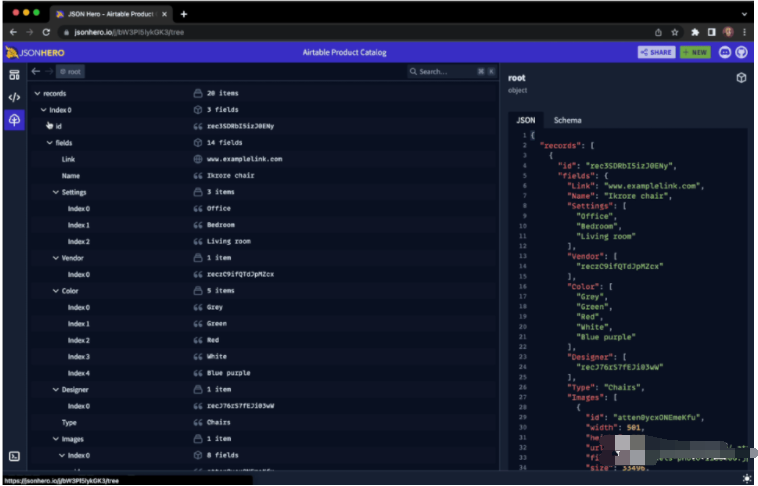
Task: Select the Red color row
Action: pyautogui.click(x=263, y=340)
